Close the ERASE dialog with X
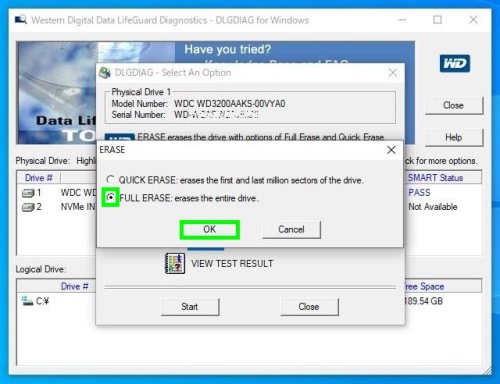 (x=391, y=150)
